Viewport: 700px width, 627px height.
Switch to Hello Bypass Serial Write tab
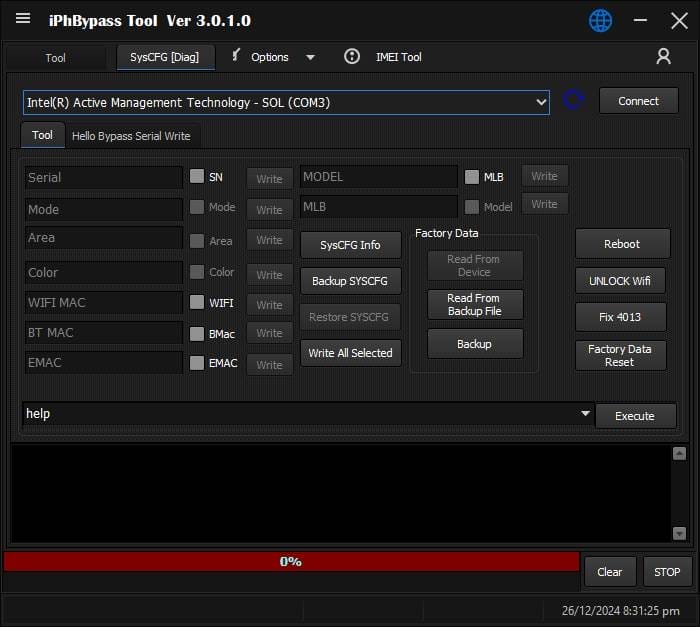tap(131, 136)
